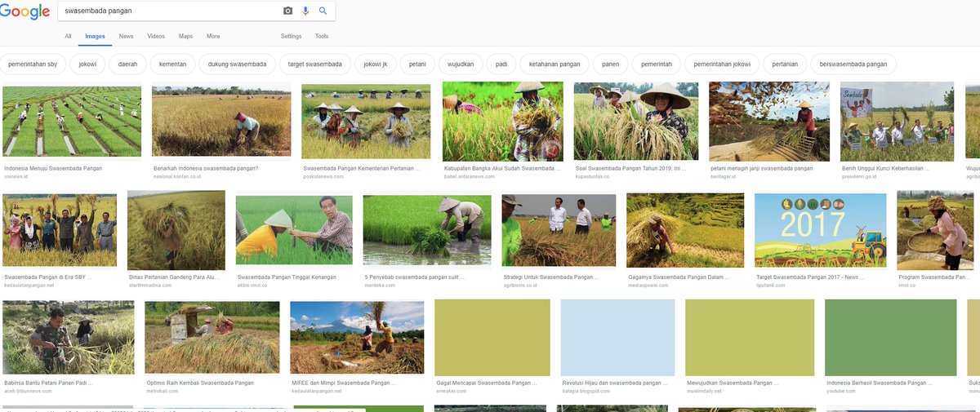Open 'Indonesia Menuju Swasembada Pangan' image

click(x=72, y=121)
